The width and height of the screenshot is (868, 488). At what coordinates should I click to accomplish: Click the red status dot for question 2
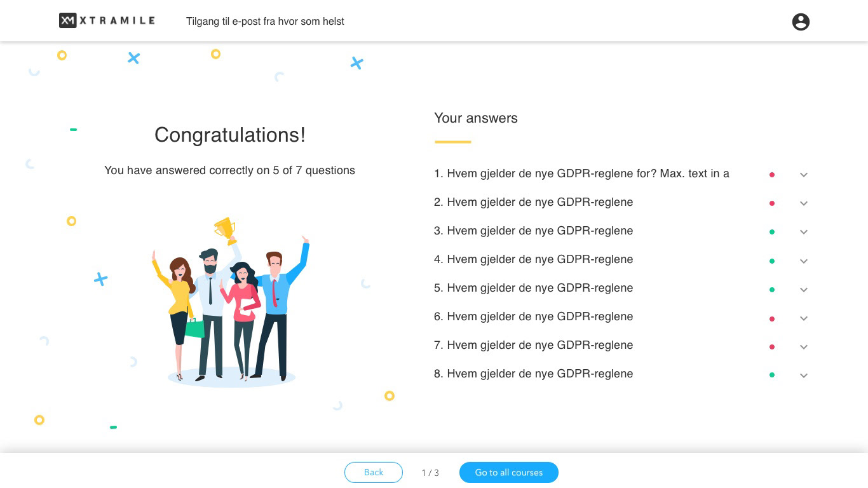click(x=772, y=203)
